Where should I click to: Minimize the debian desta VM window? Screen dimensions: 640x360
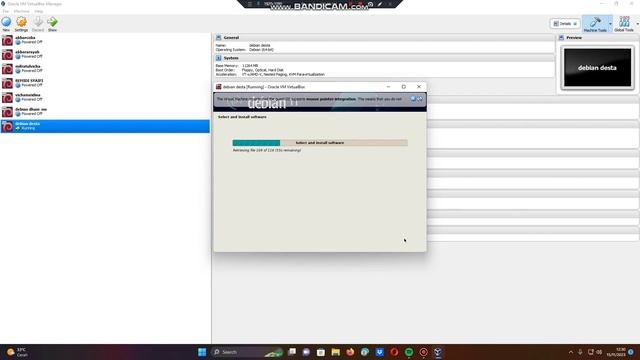tap(389, 87)
